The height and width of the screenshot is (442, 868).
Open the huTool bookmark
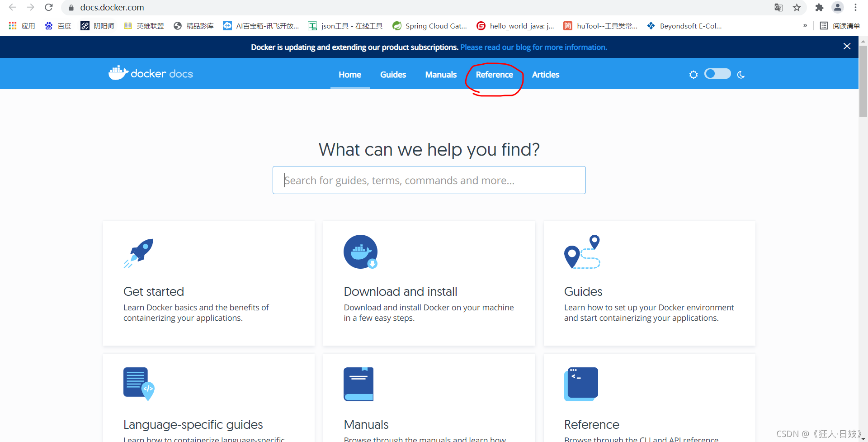[x=600, y=26]
